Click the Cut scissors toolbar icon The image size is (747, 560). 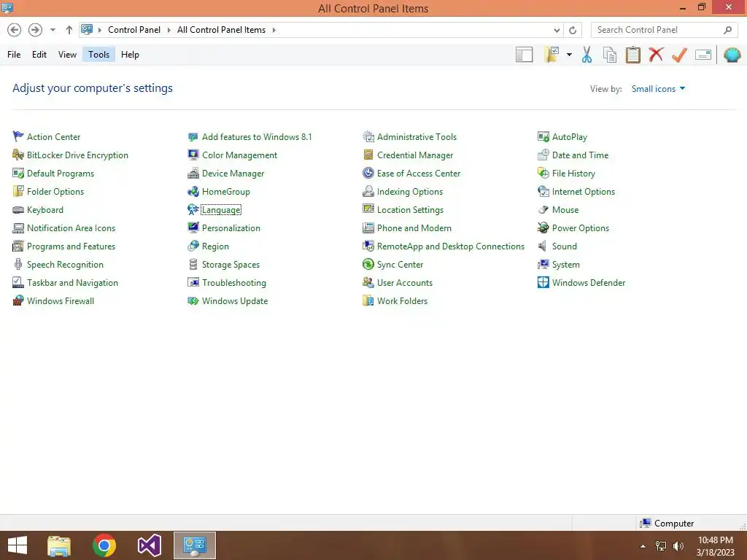coord(587,55)
